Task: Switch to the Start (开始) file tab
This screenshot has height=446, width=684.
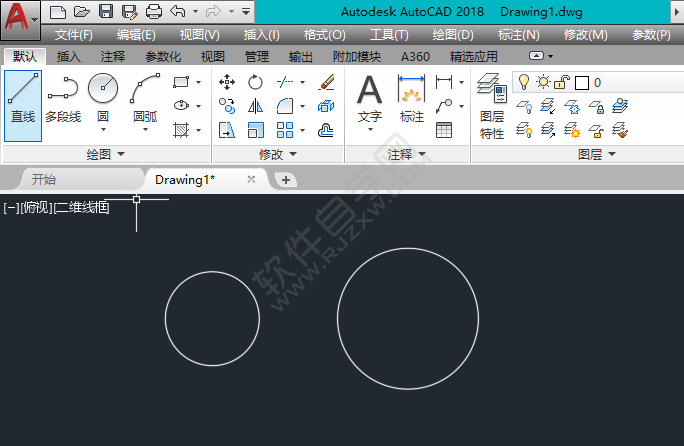Action: [x=44, y=179]
